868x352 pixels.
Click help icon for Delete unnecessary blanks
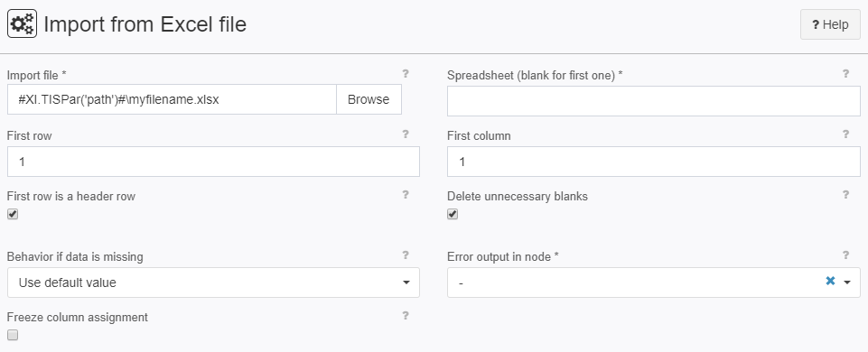(x=845, y=194)
